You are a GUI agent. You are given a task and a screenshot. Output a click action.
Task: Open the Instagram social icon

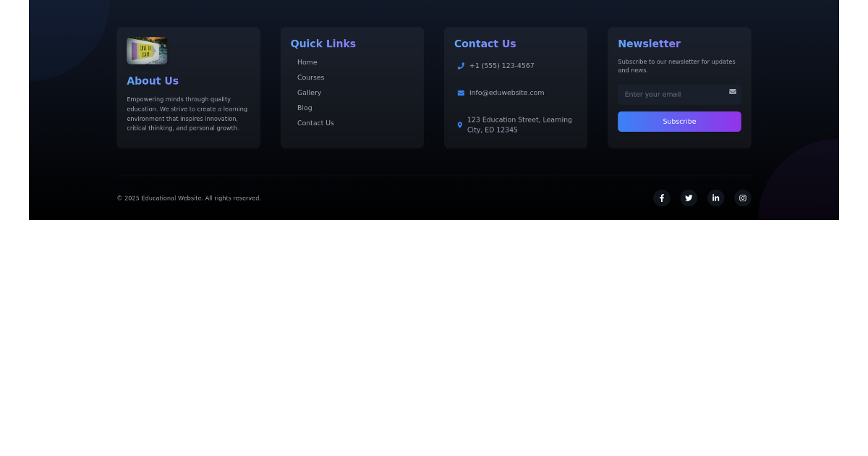point(742,198)
